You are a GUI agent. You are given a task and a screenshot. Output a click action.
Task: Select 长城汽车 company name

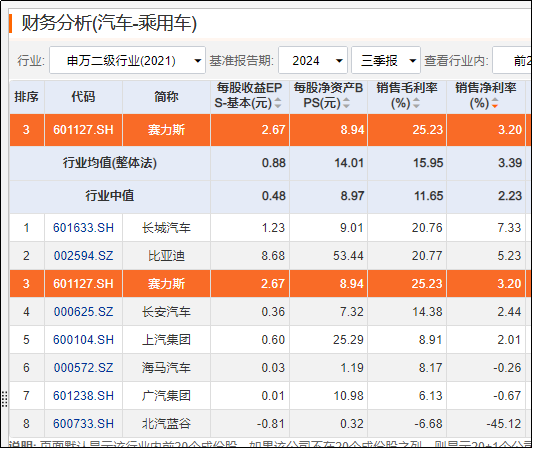pos(166,228)
